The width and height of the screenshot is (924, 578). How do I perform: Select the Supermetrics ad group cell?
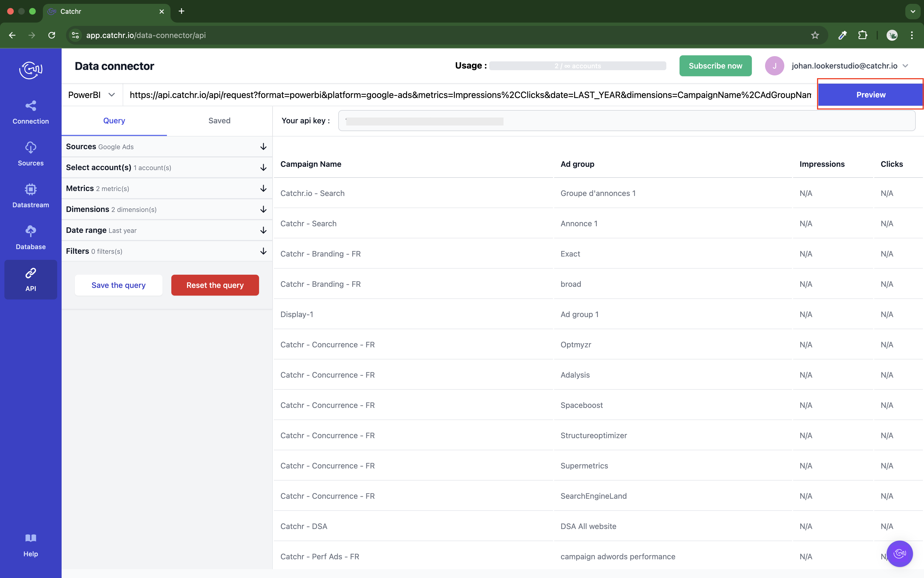tap(584, 466)
